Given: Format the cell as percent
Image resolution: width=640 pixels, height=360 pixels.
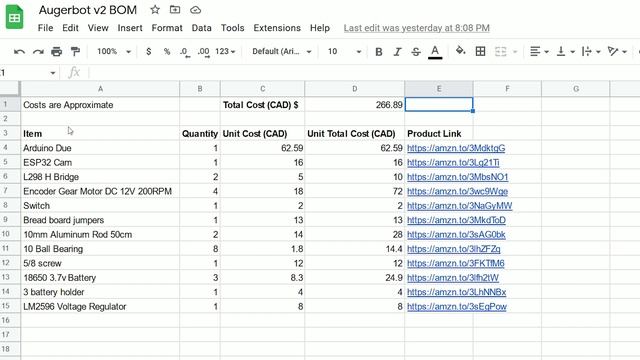Looking at the screenshot, I should point(167,51).
